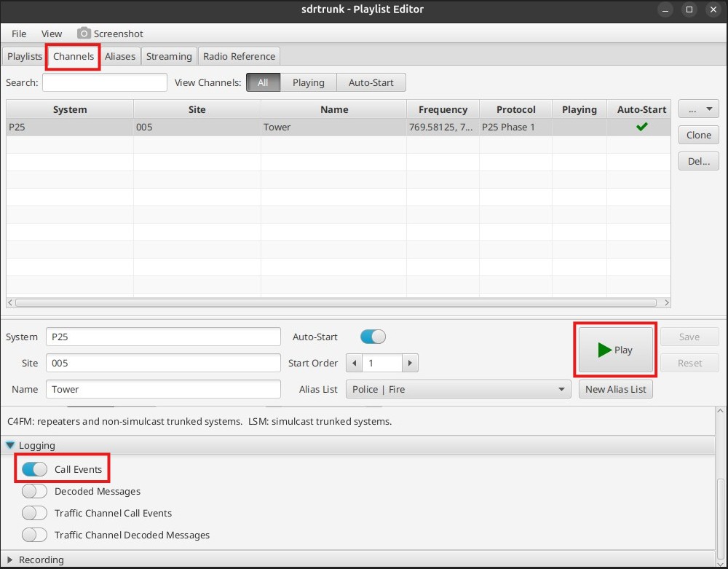Expand the Recording section

tap(9, 560)
